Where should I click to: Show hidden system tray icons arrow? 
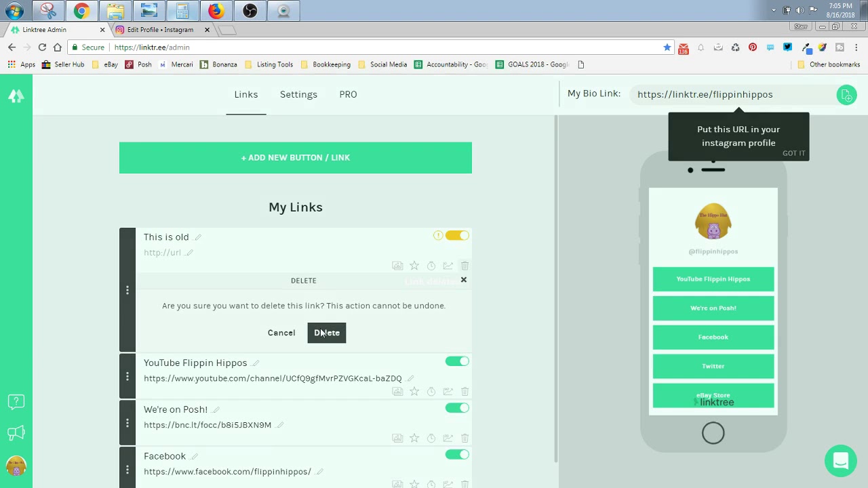click(774, 10)
